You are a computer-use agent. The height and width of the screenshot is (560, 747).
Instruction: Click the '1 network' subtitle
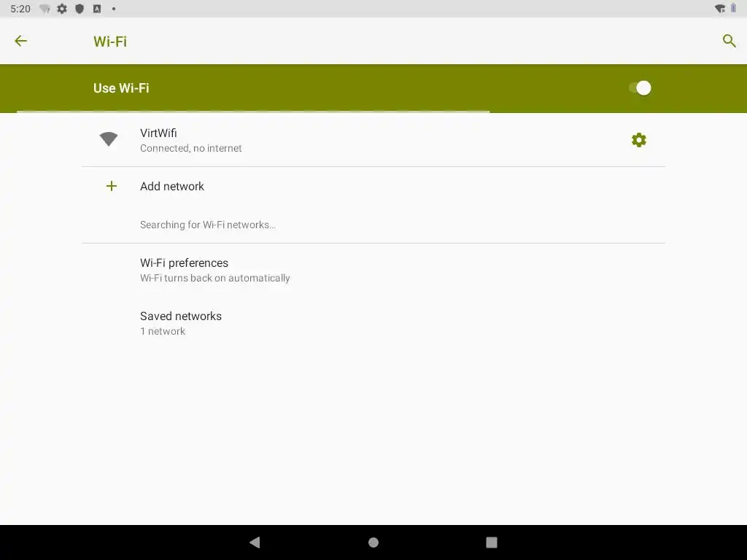point(163,332)
